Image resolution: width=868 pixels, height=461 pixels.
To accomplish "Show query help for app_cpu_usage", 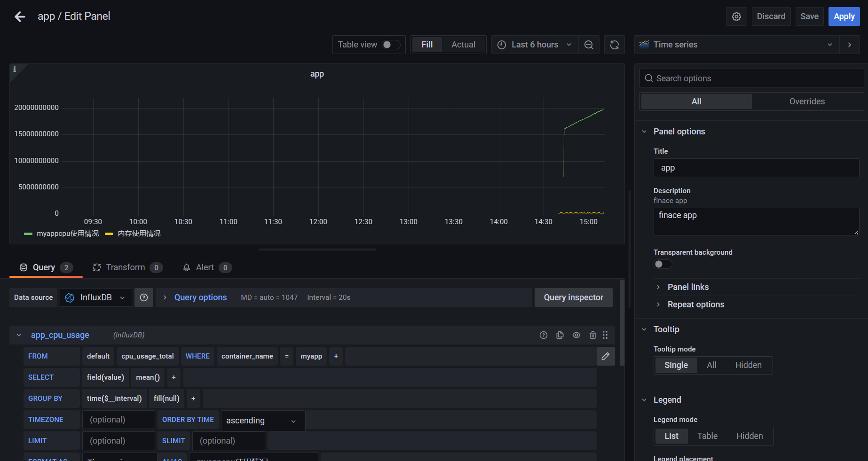I will pyautogui.click(x=544, y=335).
